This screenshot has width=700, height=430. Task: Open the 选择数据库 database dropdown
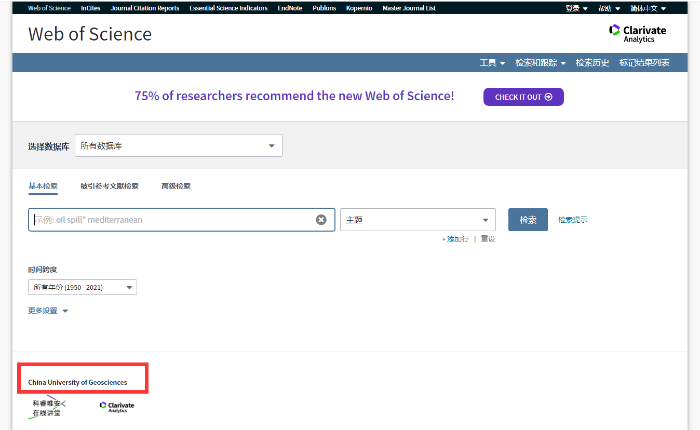tap(179, 146)
